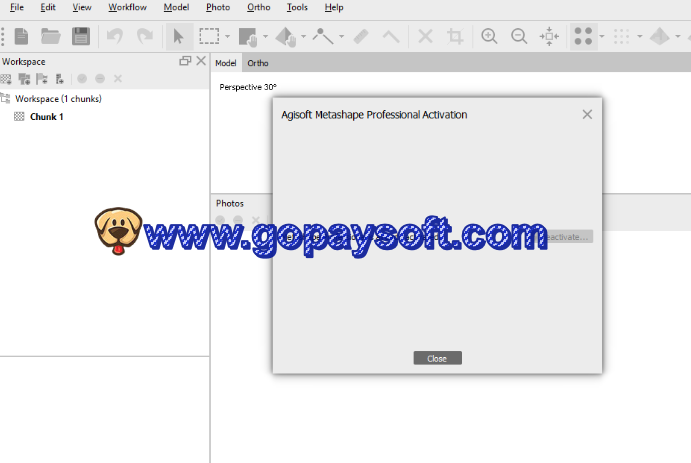Close the Activation dialog with the X
This screenshot has width=691, height=463.
587,115
